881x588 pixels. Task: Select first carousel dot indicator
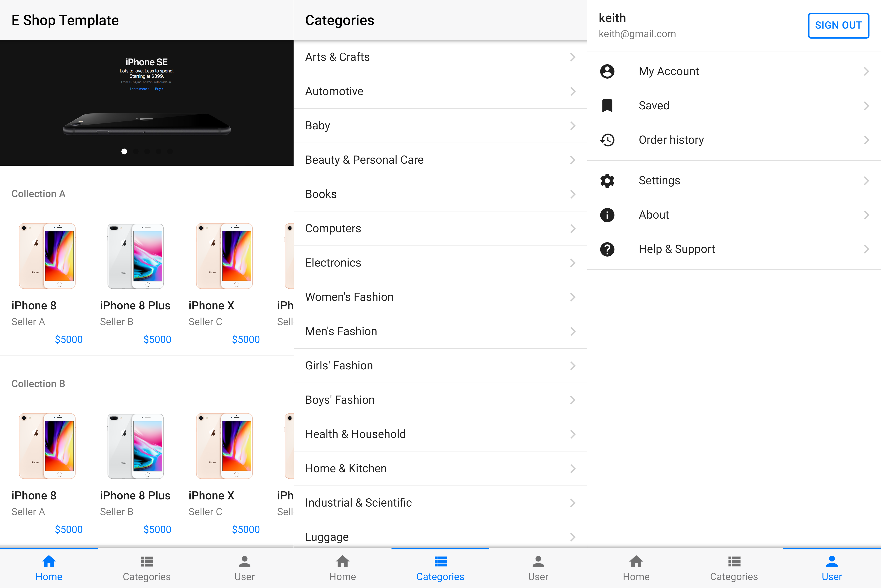click(x=124, y=151)
